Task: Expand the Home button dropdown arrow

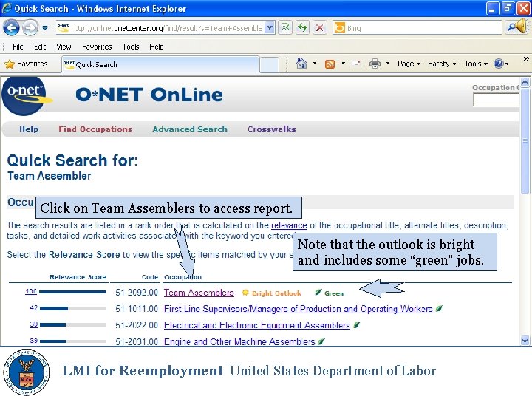Action: point(315,64)
